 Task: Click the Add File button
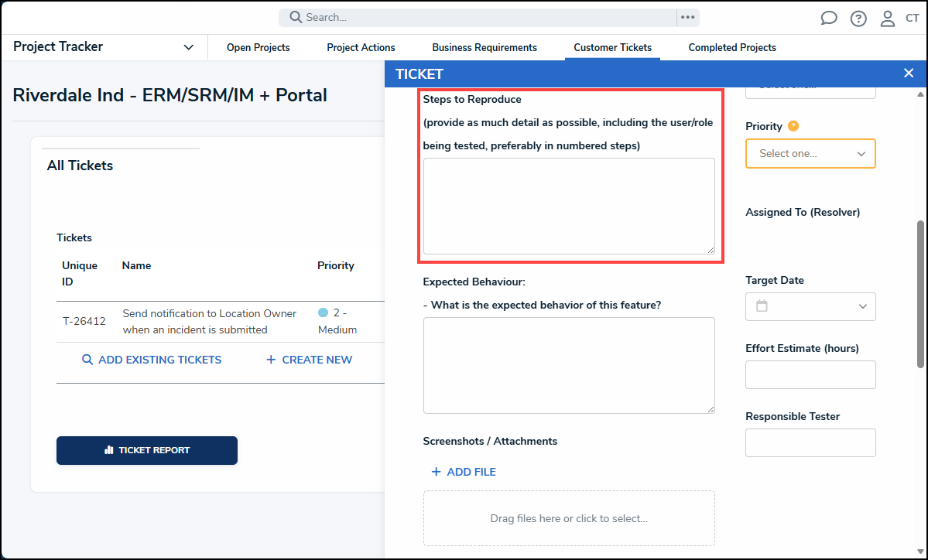464,472
